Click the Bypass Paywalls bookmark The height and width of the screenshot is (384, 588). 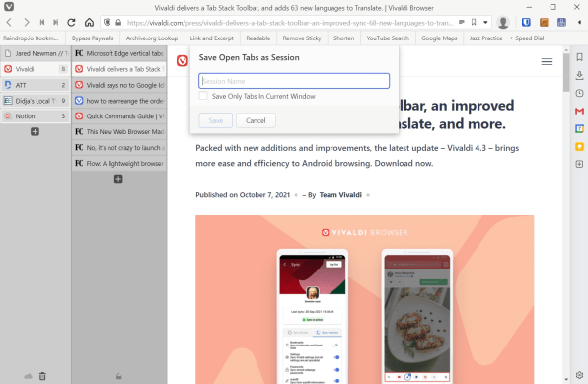pos(93,38)
